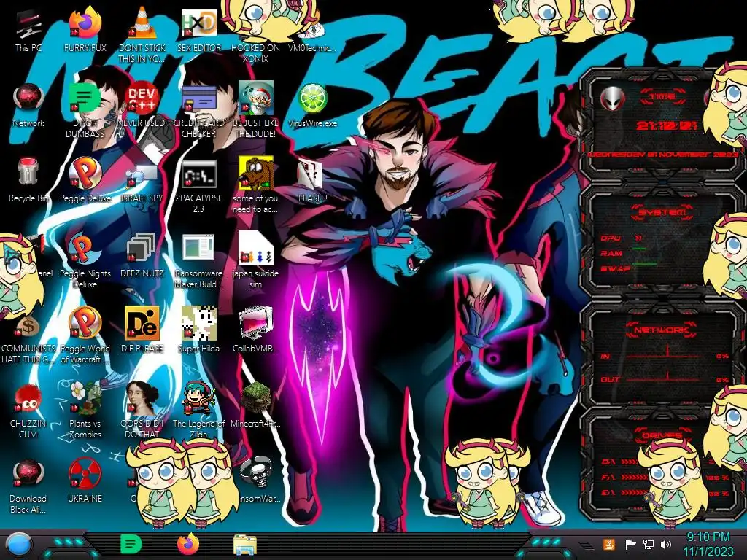Open the DEEZ NUTZ shortcut
Screen dimensions: 747x560
pos(142,256)
